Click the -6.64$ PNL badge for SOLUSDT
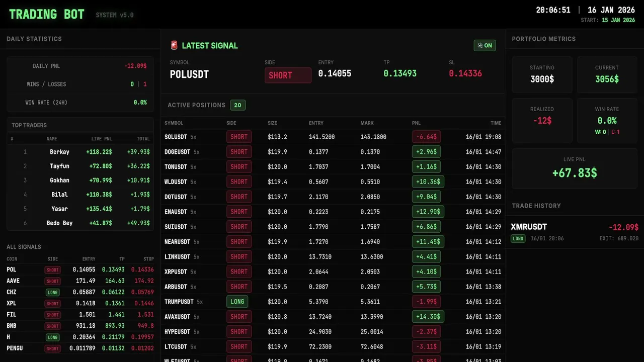This screenshot has height=362, width=644. pyautogui.click(x=426, y=137)
